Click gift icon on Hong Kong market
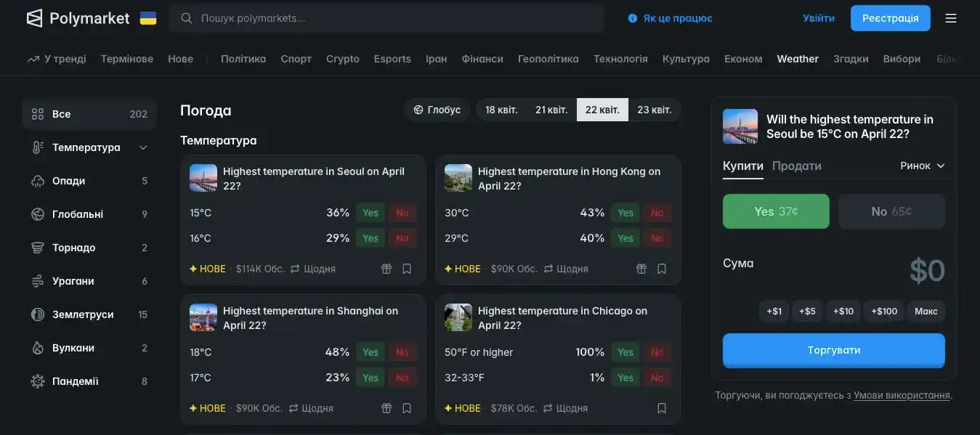 [641, 269]
